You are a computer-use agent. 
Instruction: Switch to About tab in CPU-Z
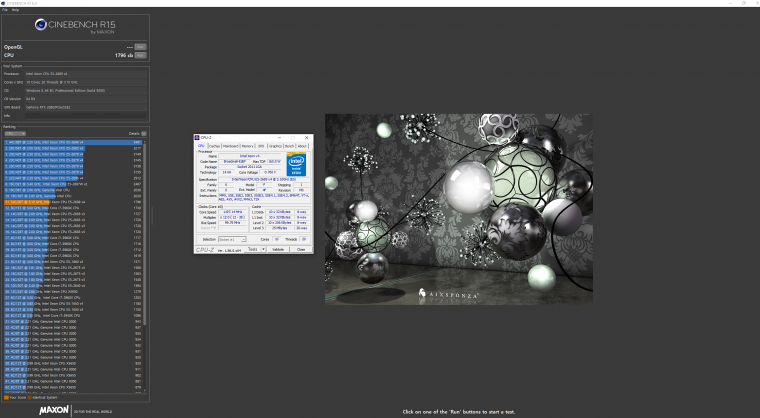(x=302, y=146)
